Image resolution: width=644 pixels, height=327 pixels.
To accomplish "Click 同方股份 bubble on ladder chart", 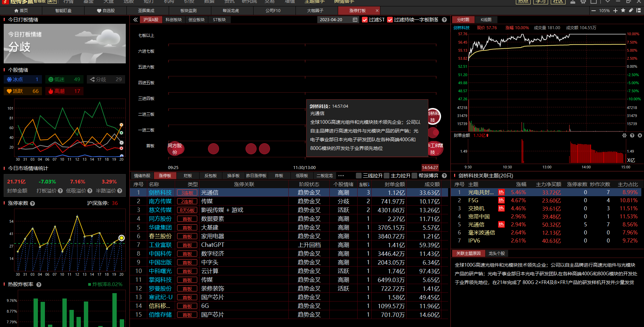I will click(175, 149).
